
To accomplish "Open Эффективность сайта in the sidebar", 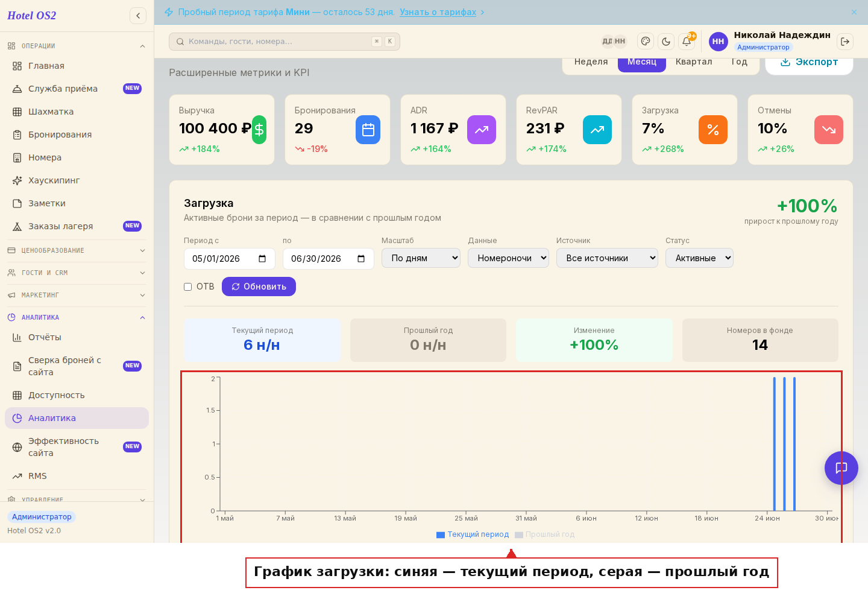I will point(77,447).
